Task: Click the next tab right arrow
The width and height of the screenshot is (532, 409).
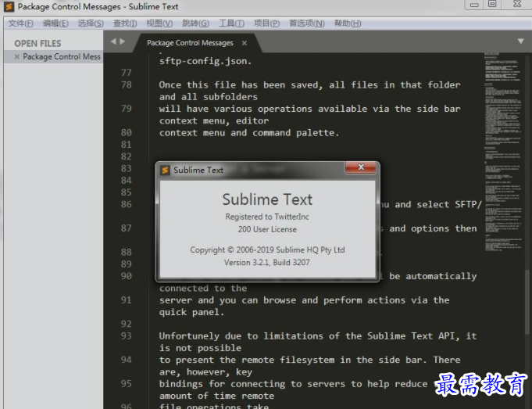Action: tap(123, 41)
